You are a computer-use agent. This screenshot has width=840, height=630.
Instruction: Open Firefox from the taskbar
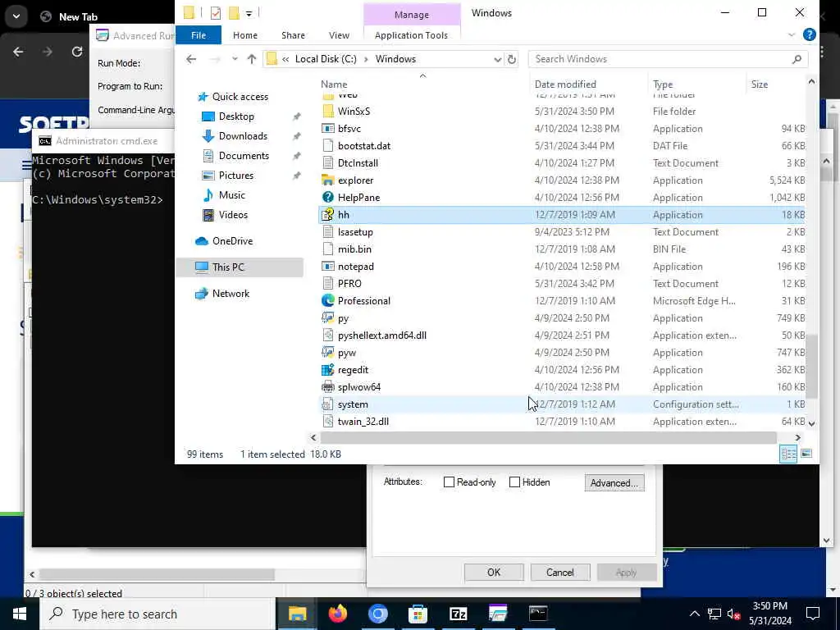click(x=337, y=614)
